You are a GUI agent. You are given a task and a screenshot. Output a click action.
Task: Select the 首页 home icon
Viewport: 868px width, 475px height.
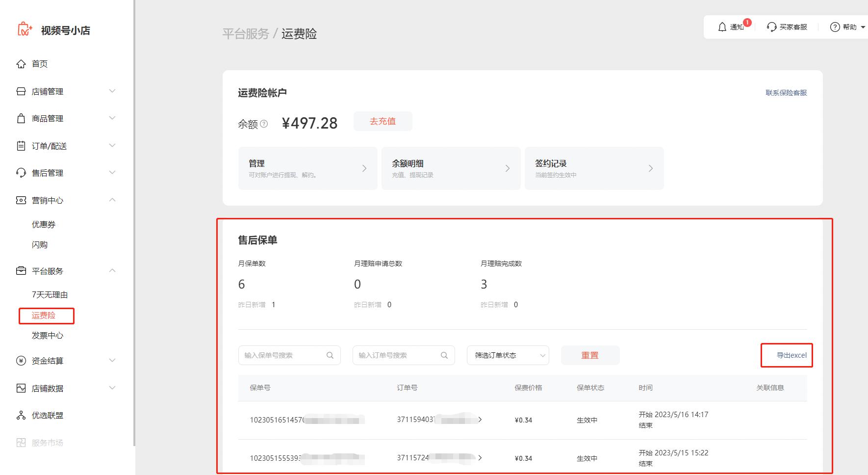pyautogui.click(x=20, y=63)
